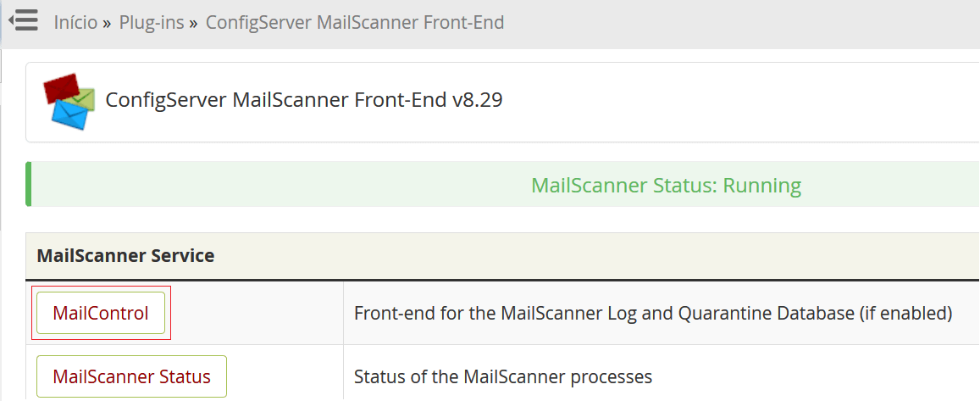The image size is (980, 401).
Task: Open the MailScanner Status button
Action: pyautogui.click(x=132, y=376)
